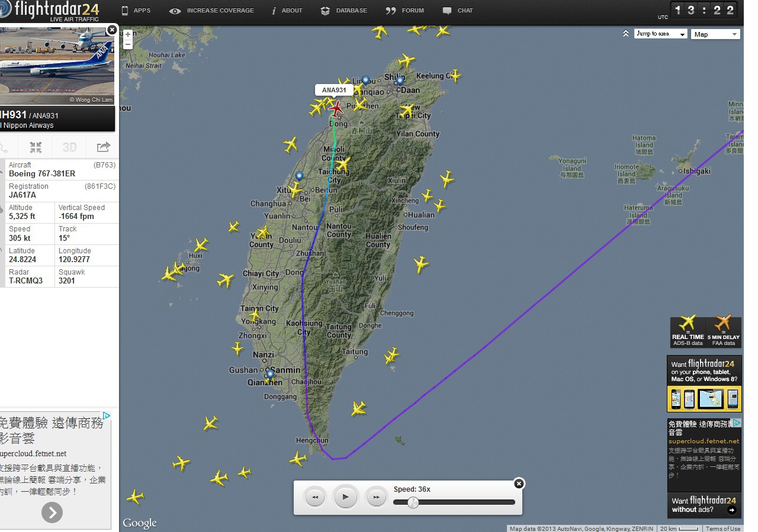Click the Google logo on the map
This screenshot has width=758, height=532.
140,523
